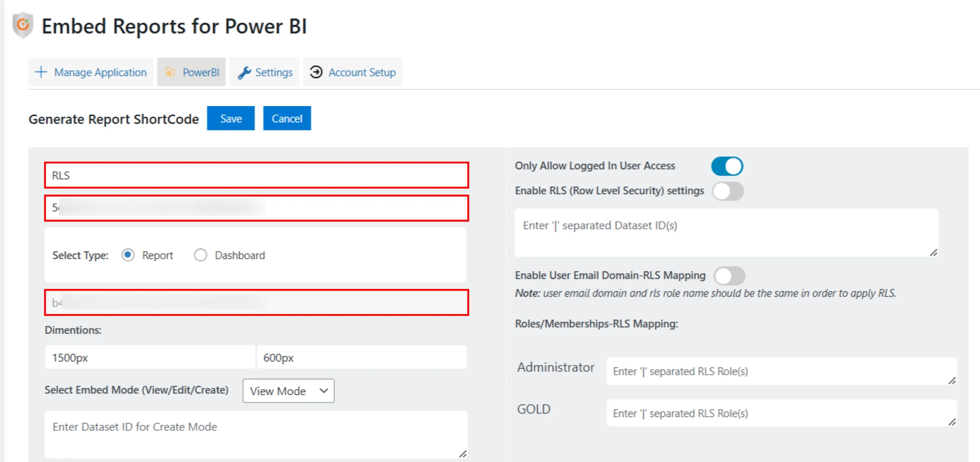Viewport: 980px width, 462px height.
Task: Open the Settings tab
Action: pyautogui.click(x=264, y=72)
